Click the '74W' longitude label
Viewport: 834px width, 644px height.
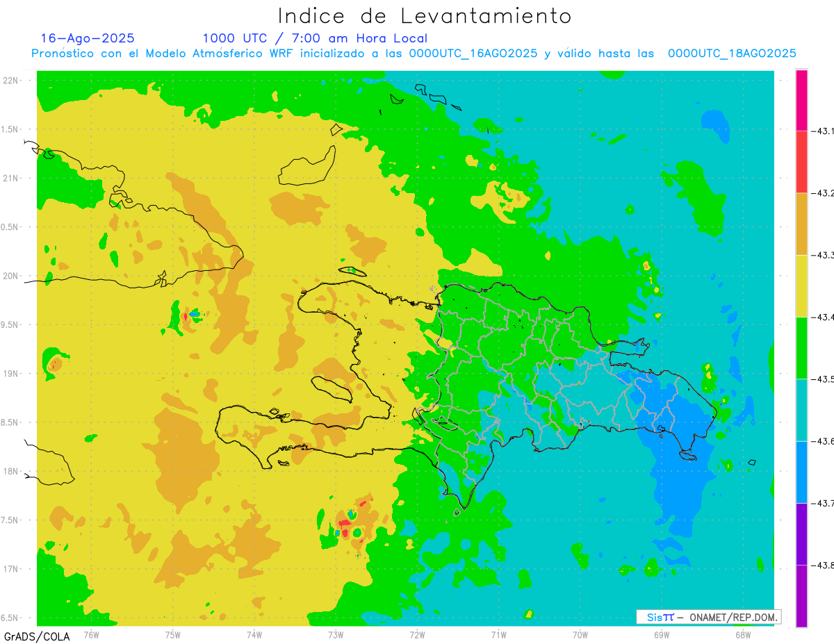coord(254,634)
